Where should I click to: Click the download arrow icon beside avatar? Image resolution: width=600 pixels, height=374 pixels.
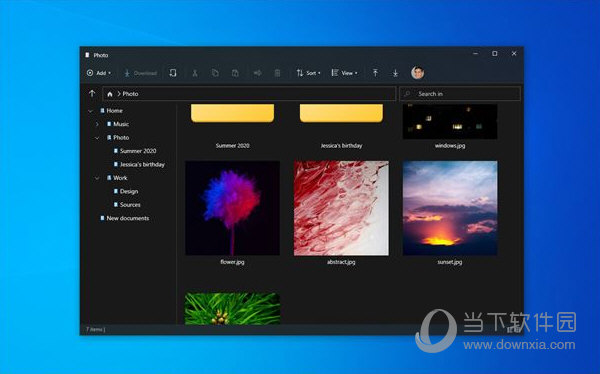point(395,73)
